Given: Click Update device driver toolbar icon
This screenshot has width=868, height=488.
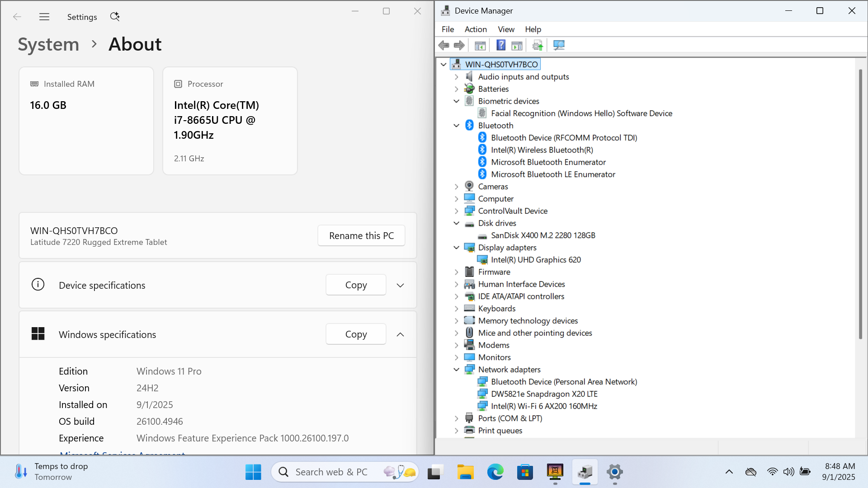Looking at the screenshot, I should [x=538, y=45].
